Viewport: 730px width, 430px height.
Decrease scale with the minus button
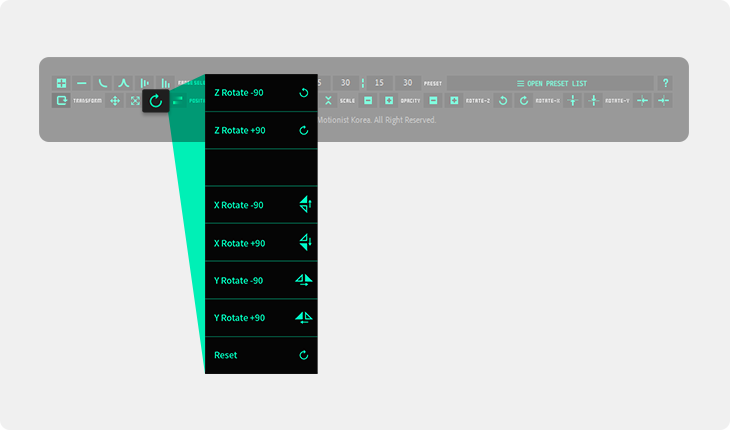(368, 101)
